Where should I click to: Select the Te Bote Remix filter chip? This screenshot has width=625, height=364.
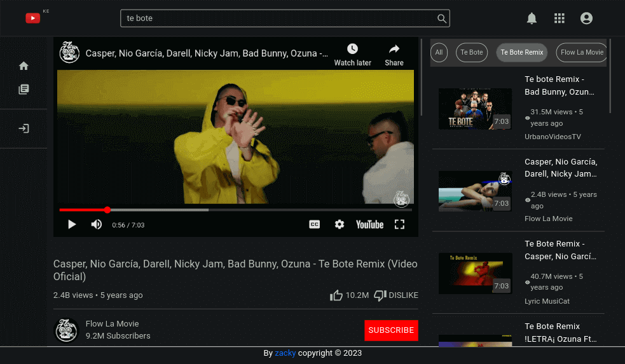click(x=522, y=52)
